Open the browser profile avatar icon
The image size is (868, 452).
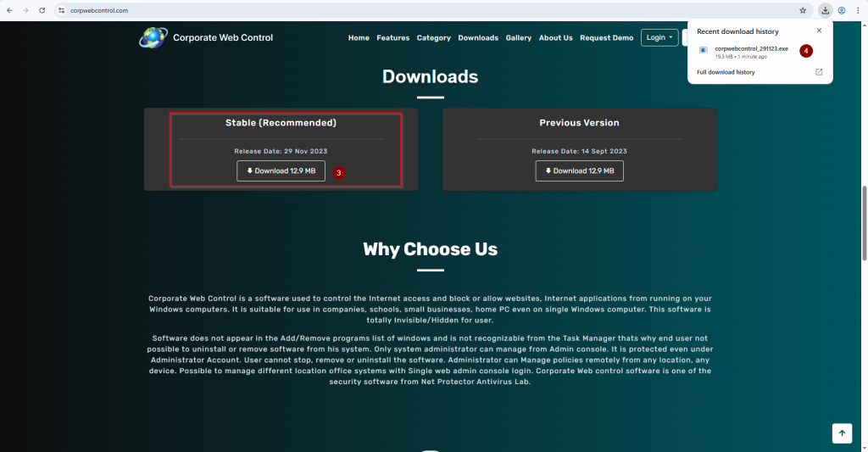tap(842, 10)
